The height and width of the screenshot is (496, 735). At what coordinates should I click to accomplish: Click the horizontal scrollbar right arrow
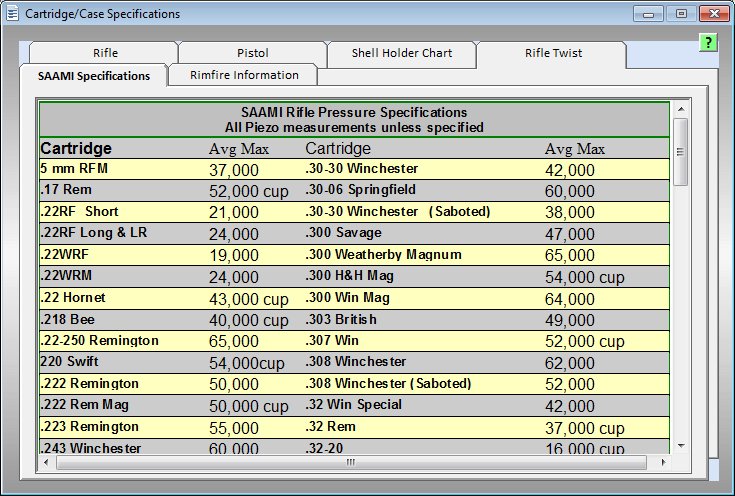(x=665, y=463)
